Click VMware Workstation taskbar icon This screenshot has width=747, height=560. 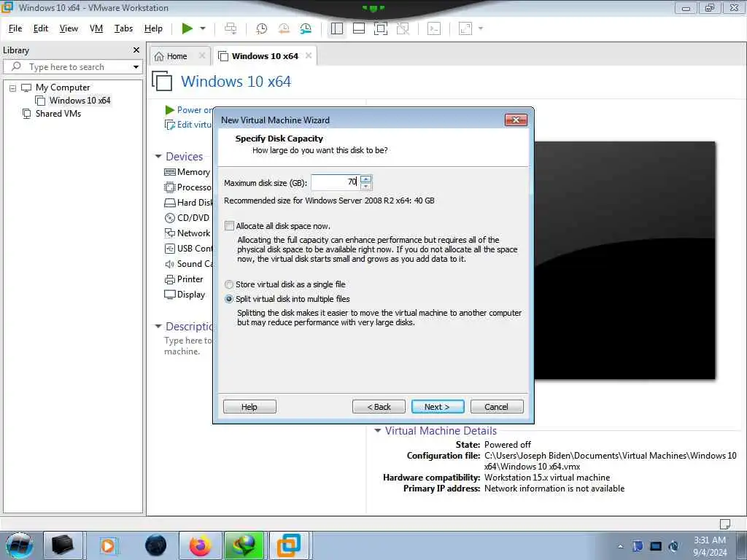click(x=289, y=545)
